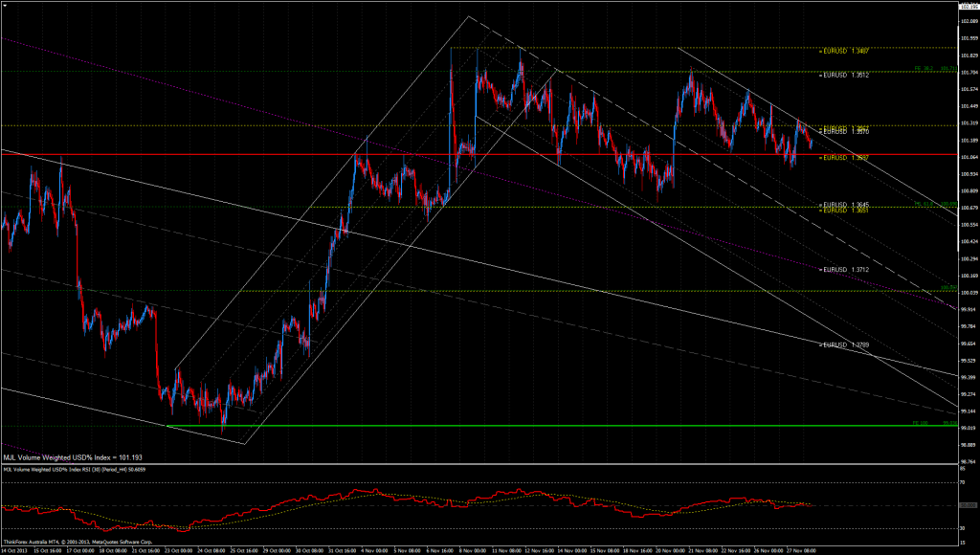This screenshot has height=555, width=980.
Task: Click the EURUSD 1.3512 price label
Action: pos(844,75)
